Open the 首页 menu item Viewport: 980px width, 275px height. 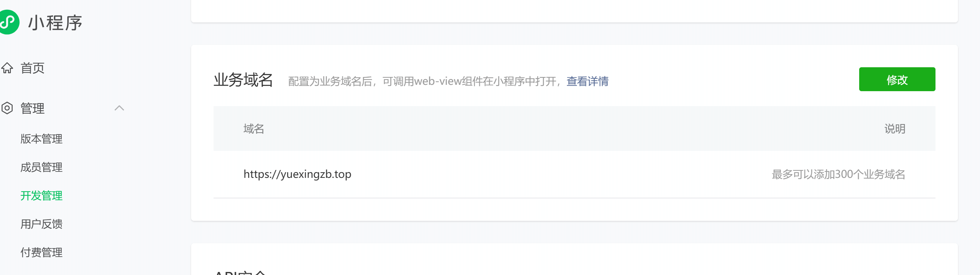click(x=32, y=68)
